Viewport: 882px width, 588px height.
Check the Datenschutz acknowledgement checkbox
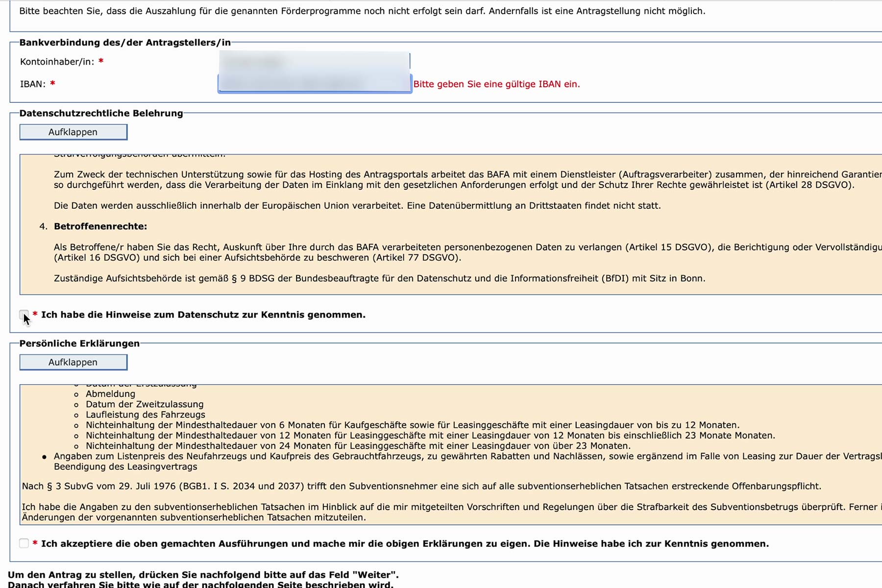(24, 315)
